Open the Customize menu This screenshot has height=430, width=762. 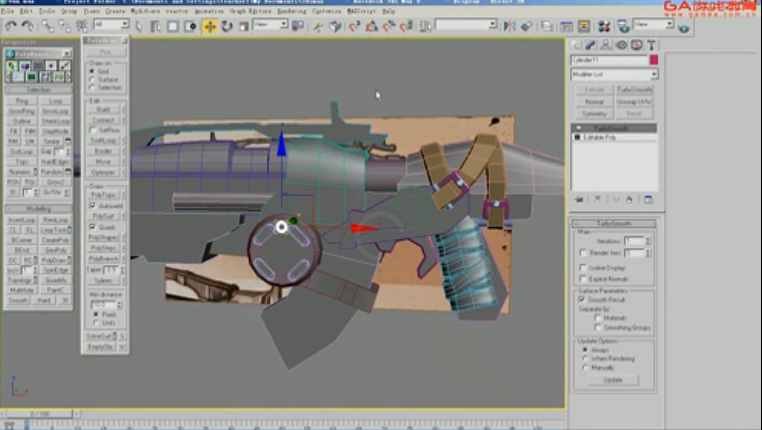[326, 11]
